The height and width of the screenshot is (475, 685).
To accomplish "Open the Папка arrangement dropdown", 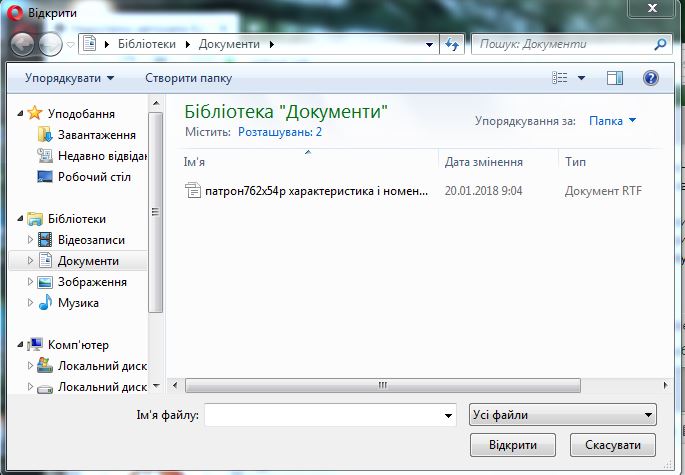I will 612,121.
